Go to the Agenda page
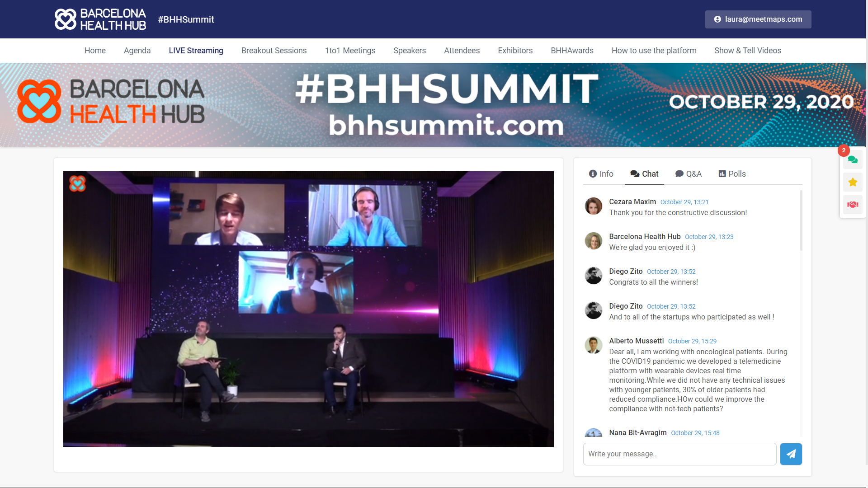 (137, 51)
